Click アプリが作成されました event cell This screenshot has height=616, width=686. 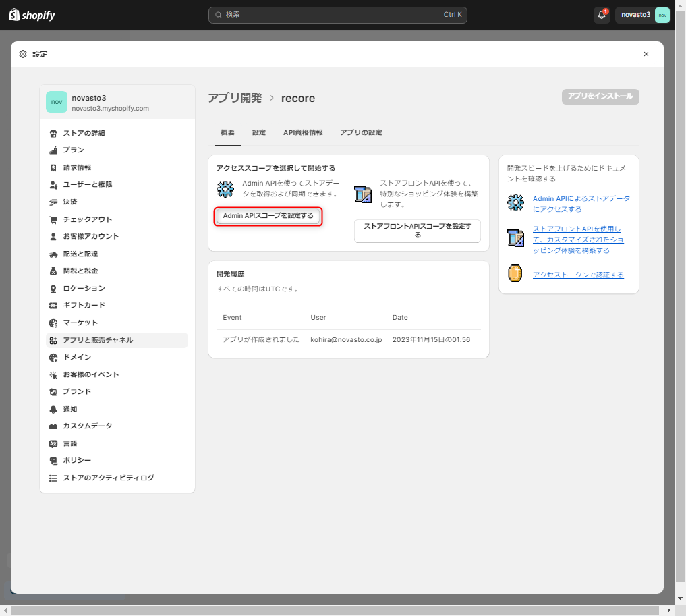click(x=261, y=340)
